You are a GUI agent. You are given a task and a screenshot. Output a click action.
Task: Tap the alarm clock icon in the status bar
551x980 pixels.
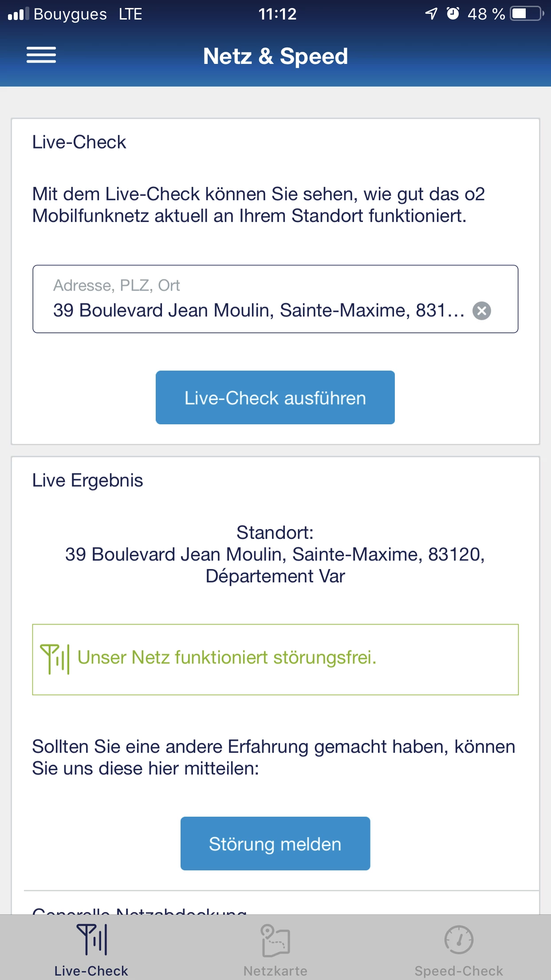[453, 14]
